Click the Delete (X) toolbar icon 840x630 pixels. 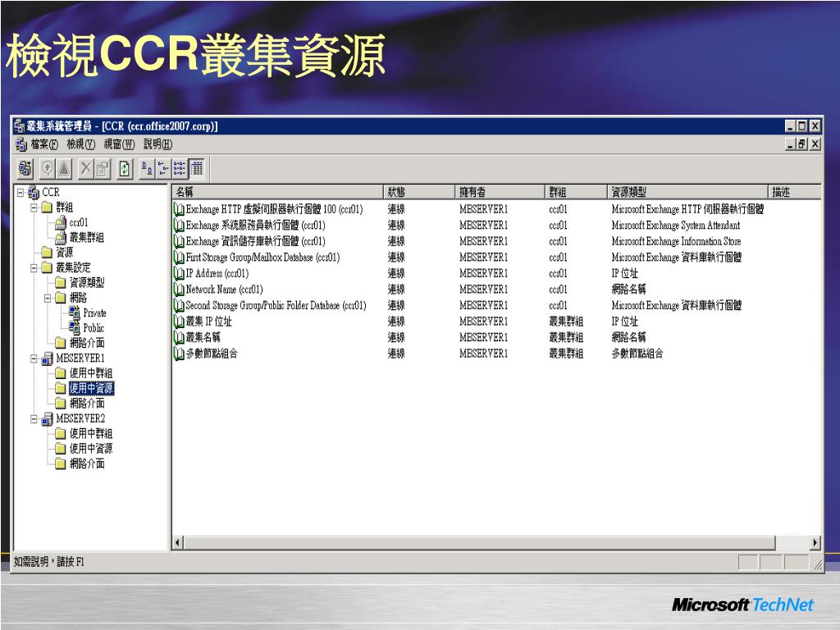click(x=85, y=169)
